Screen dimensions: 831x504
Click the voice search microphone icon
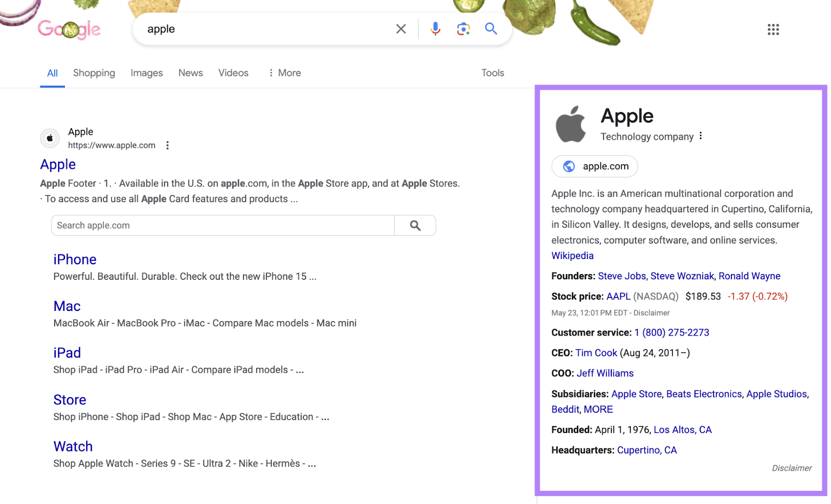(435, 29)
